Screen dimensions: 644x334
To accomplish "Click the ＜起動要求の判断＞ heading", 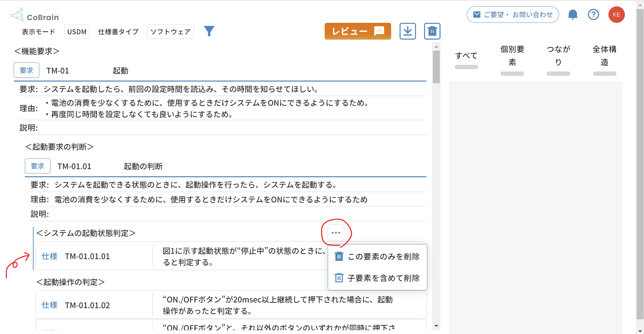I will click(59, 147).
